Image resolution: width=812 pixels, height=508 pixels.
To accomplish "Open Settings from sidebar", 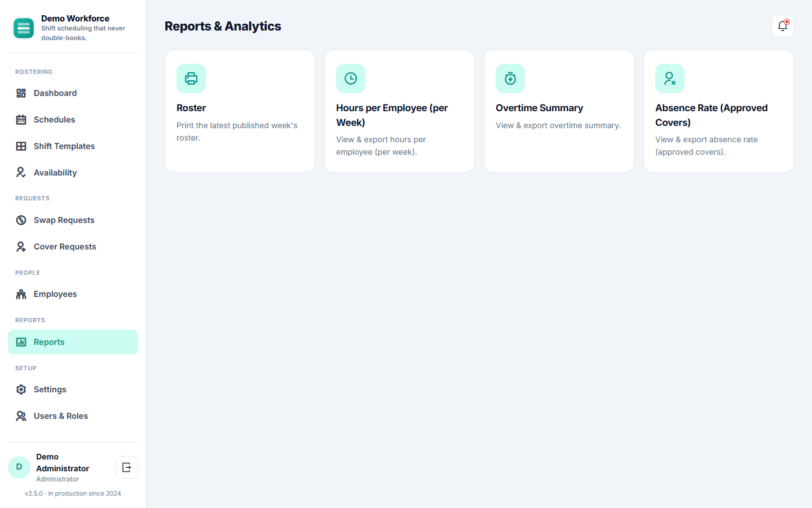I will pos(73,389).
